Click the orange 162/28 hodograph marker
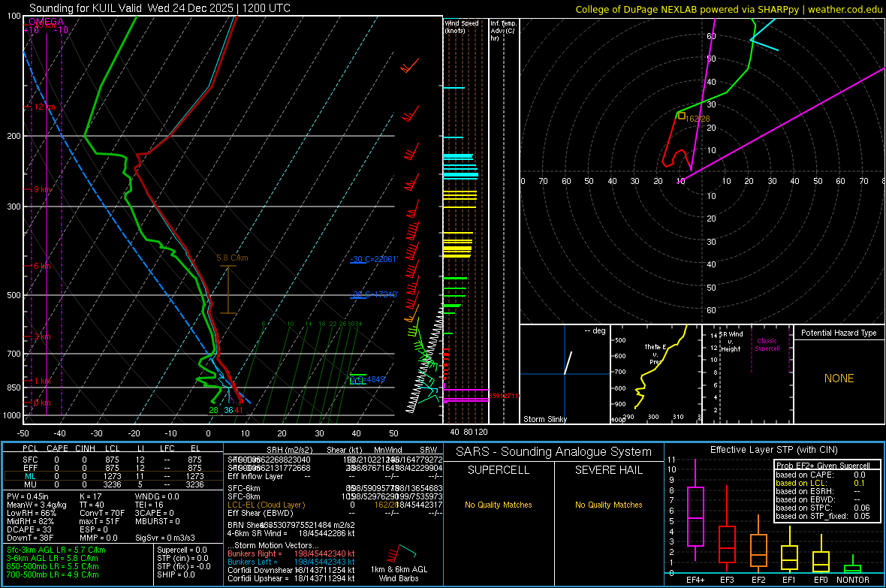Viewport: 886px width, 588px height. pos(682,116)
